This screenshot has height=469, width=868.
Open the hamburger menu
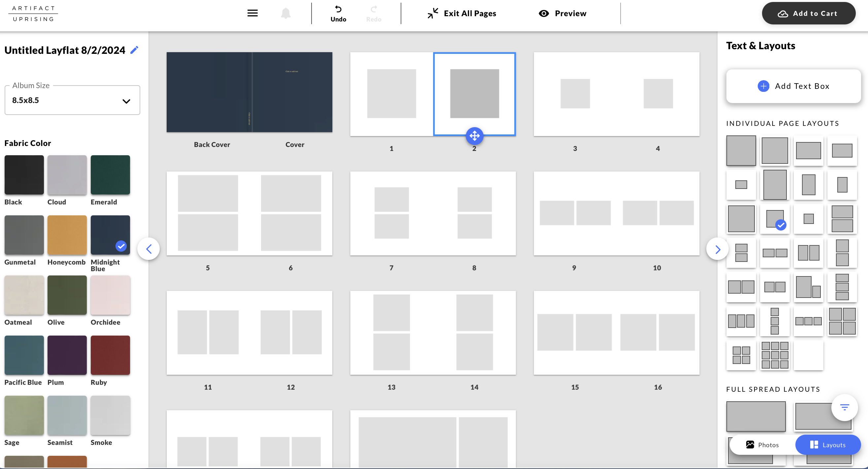252,13
